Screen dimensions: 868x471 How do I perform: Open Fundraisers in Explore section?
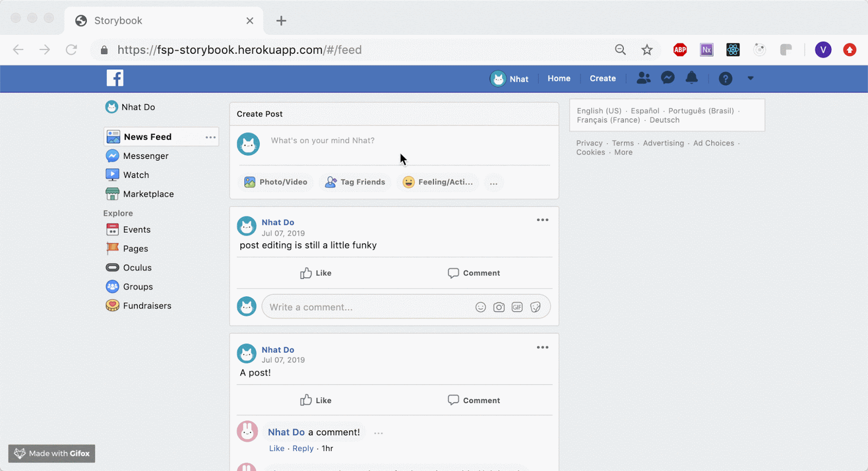(138, 305)
